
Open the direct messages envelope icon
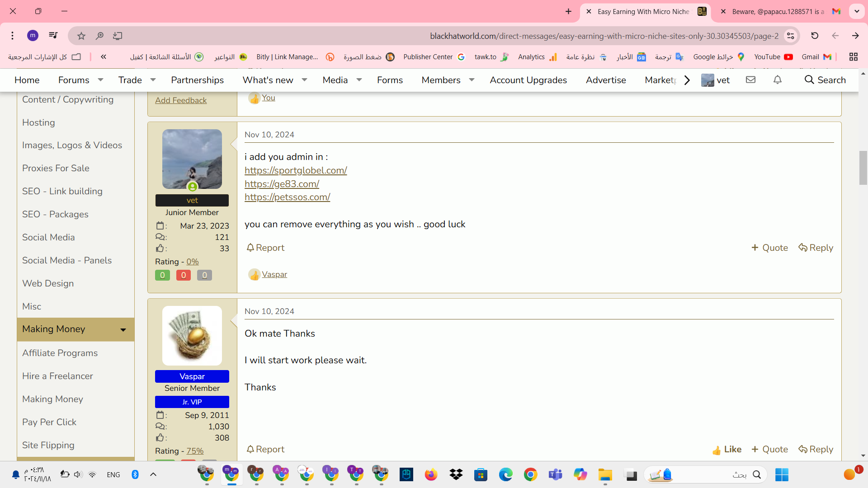coord(751,80)
